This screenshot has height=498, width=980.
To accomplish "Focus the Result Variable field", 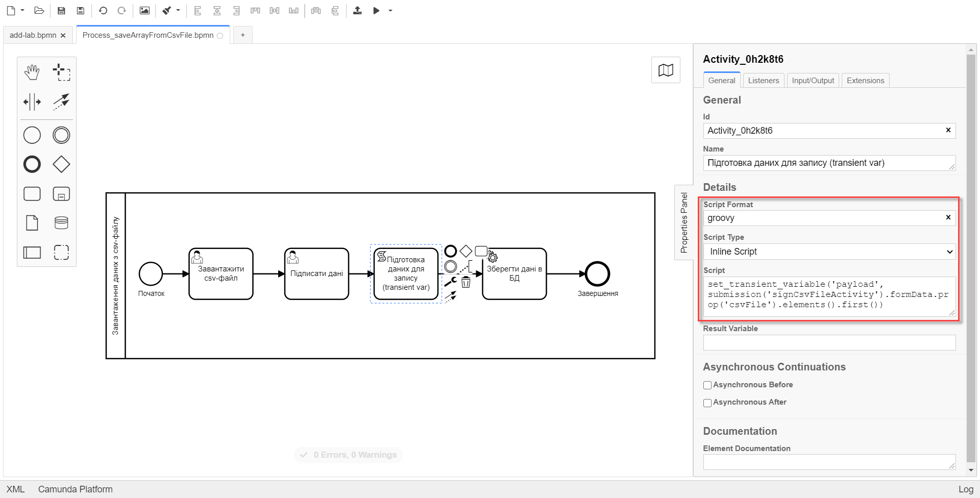I will tap(829, 343).
